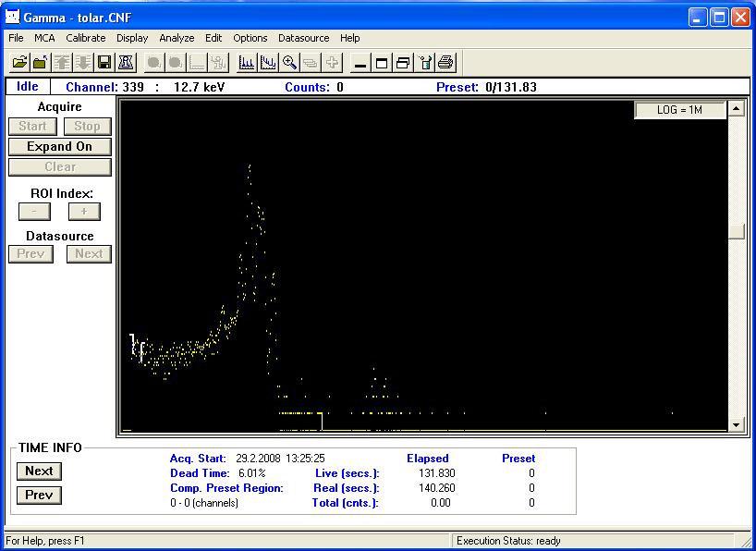Click the minimize-report toolbar dash icon
The height and width of the screenshot is (551, 756).
tap(360, 63)
